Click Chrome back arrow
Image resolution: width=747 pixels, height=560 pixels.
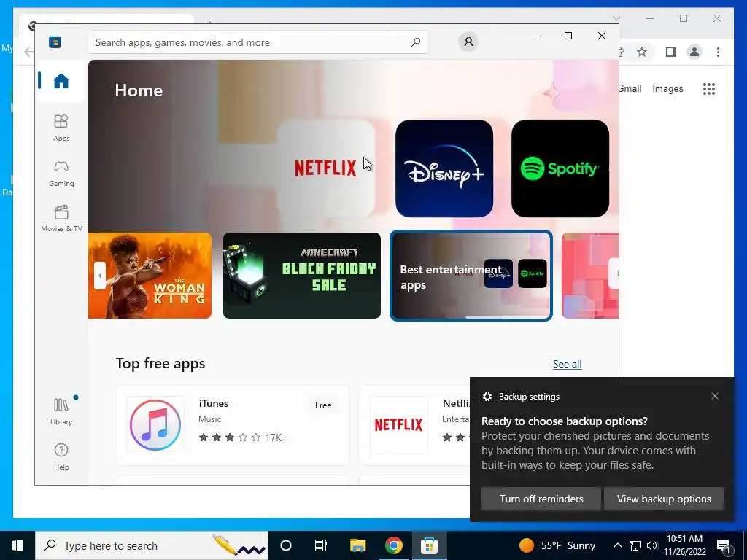(x=28, y=52)
